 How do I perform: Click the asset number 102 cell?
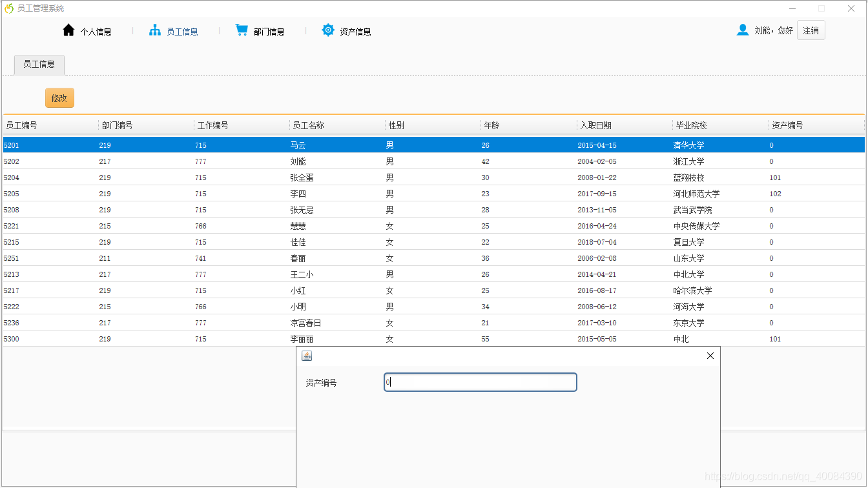(816, 194)
